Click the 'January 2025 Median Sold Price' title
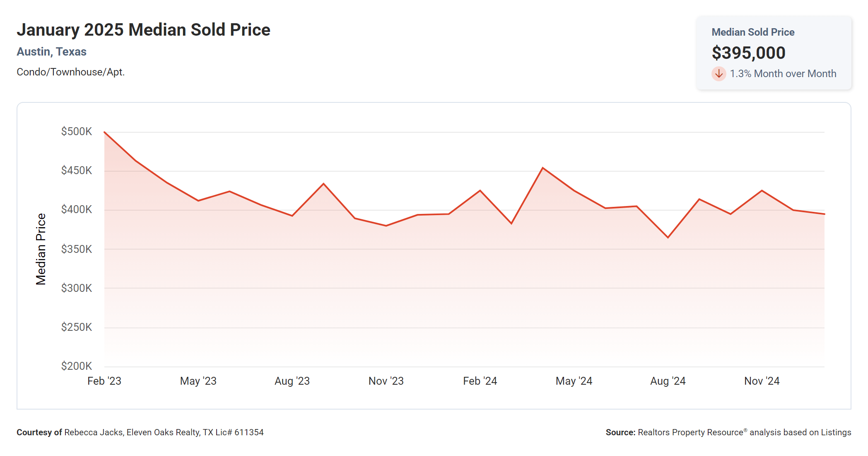The width and height of the screenshot is (868, 456). pyautogui.click(x=143, y=30)
